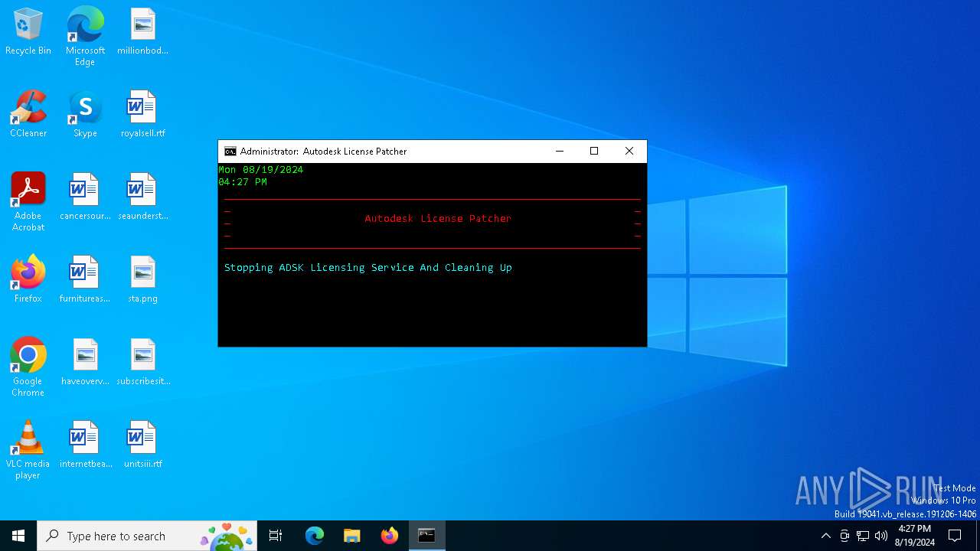The width and height of the screenshot is (980, 551).
Task: Select the internetbea... Word document
Action: point(85,445)
